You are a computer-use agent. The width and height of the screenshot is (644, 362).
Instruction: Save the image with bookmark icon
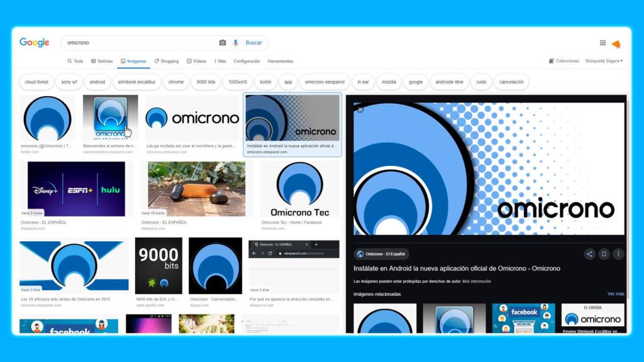tap(604, 254)
